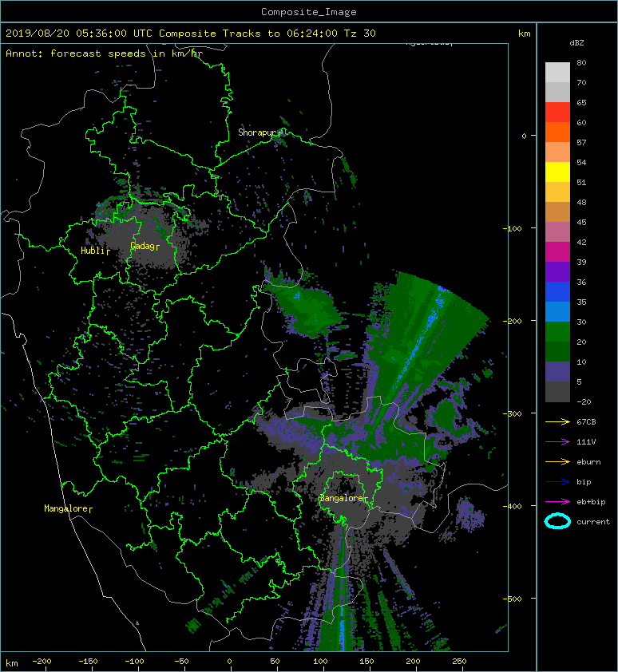Click the '111V' legend label text
The image size is (618, 672).
[x=586, y=442]
